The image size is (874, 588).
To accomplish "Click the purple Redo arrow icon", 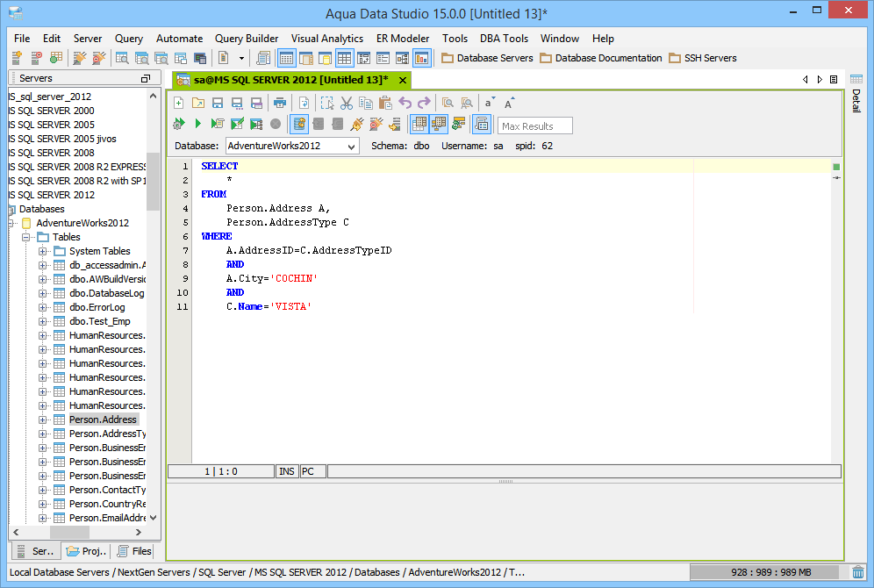I will pyautogui.click(x=424, y=103).
